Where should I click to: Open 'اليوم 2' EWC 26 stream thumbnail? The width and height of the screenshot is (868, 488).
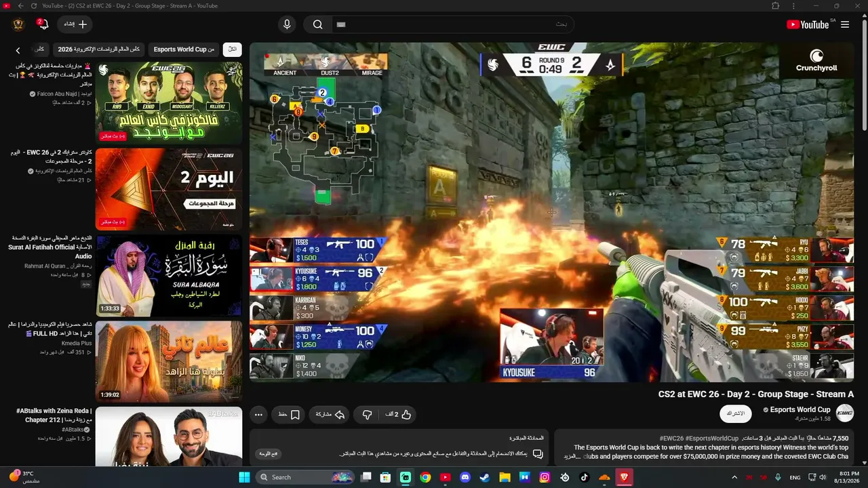pyautogui.click(x=169, y=189)
